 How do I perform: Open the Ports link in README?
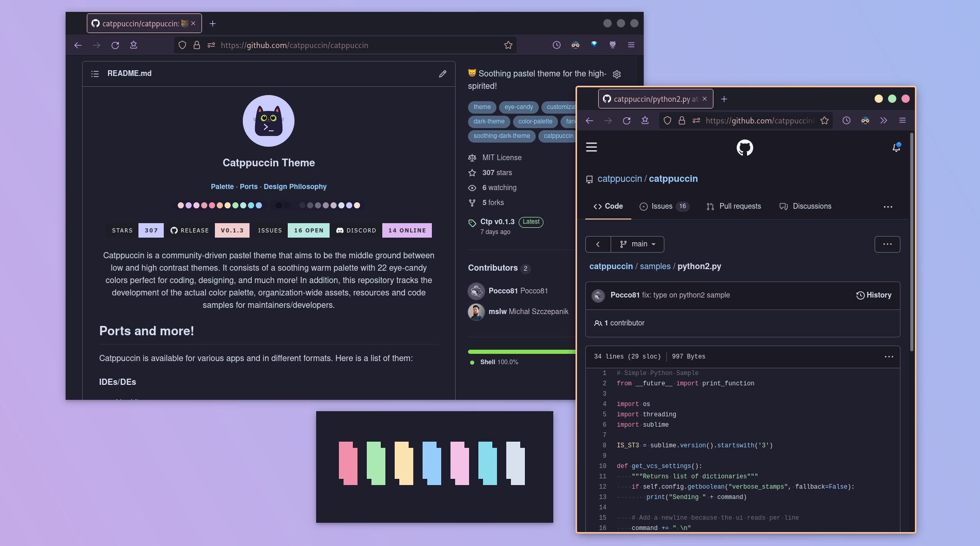pyautogui.click(x=248, y=186)
